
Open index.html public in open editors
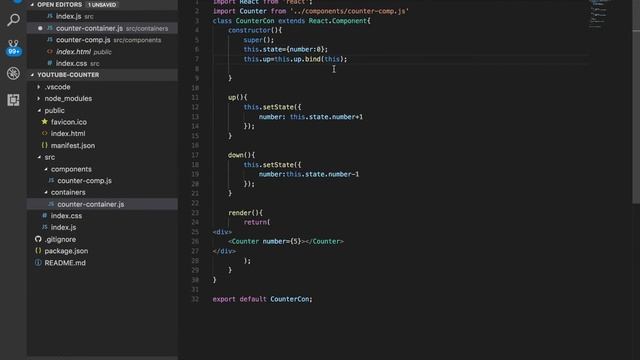pyautogui.click(x=102, y=52)
